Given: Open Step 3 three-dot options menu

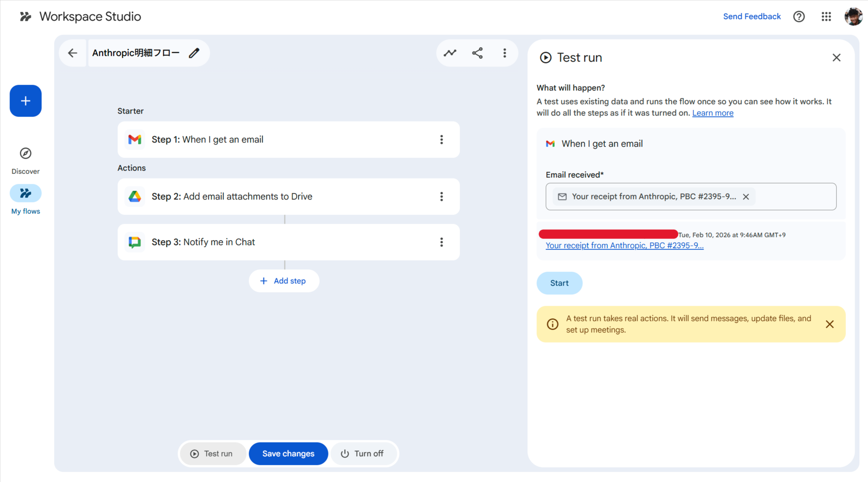Looking at the screenshot, I should coord(441,242).
